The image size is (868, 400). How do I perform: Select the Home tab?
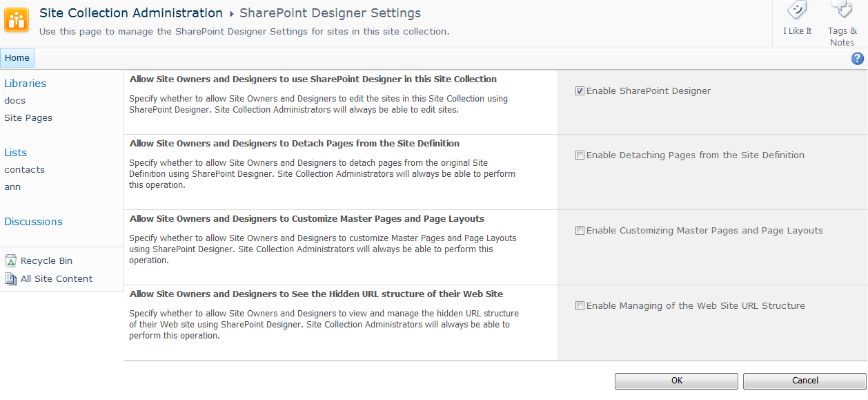(17, 58)
